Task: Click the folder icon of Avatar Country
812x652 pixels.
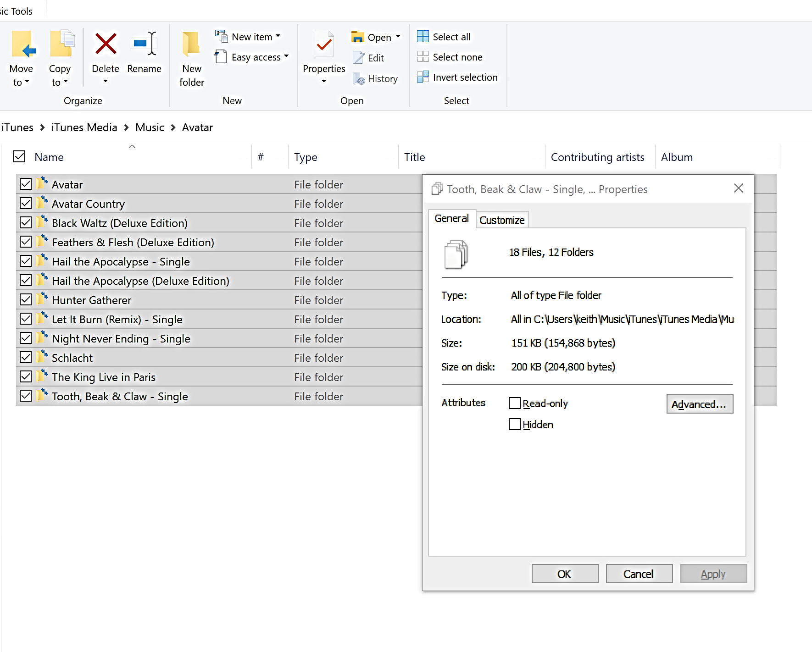Action: click(x=42, y=202)
